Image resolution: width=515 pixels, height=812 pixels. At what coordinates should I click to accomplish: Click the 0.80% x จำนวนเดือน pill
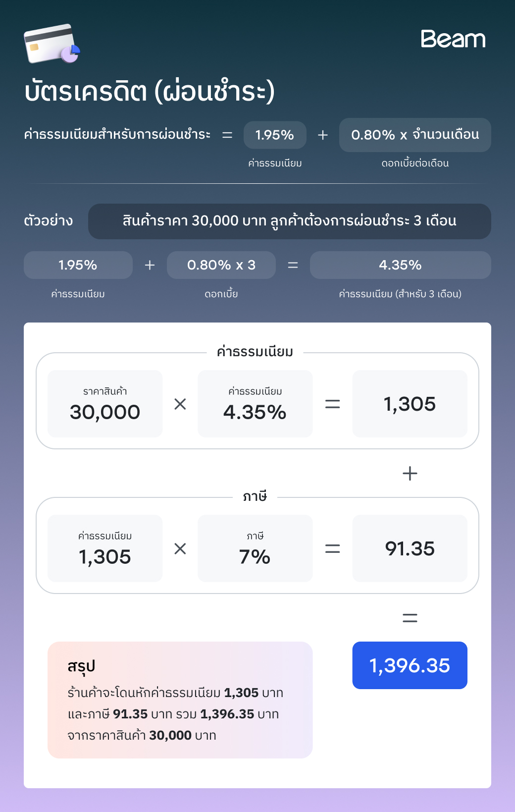pyautogui.click(x=415, y=135)
